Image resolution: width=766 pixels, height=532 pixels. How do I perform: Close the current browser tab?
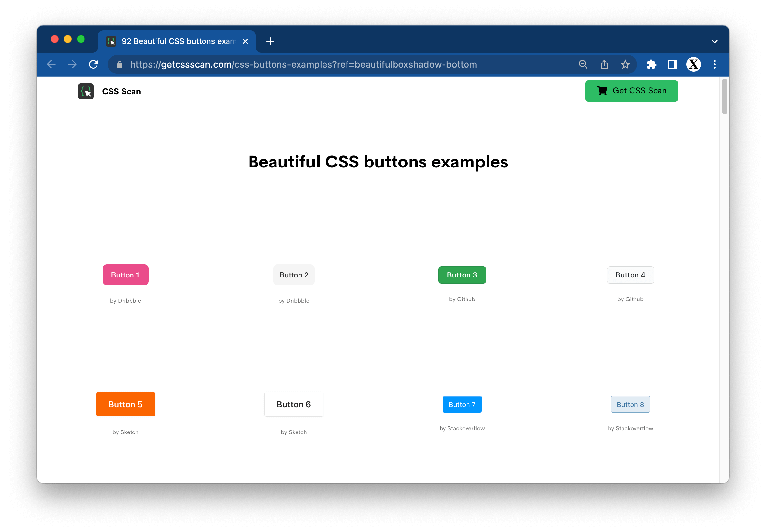click(x=245, y=41)
